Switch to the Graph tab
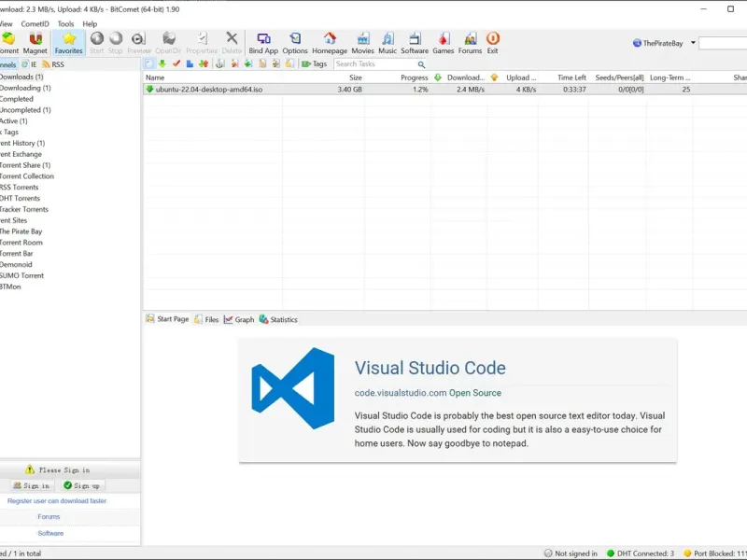Viewport: 747px width, 560px height. pos(239,319)
